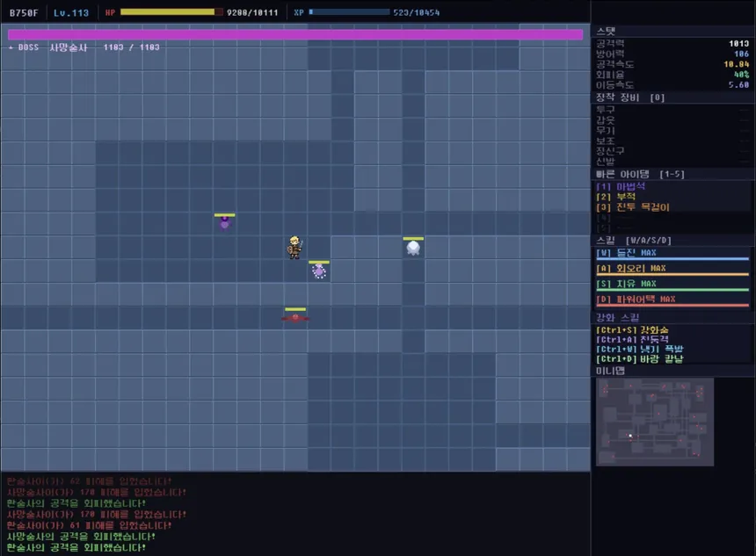The width and height of the screenshot is (756, 556).
Task: Use quick item [2] 부적
Action: [615, 197]
